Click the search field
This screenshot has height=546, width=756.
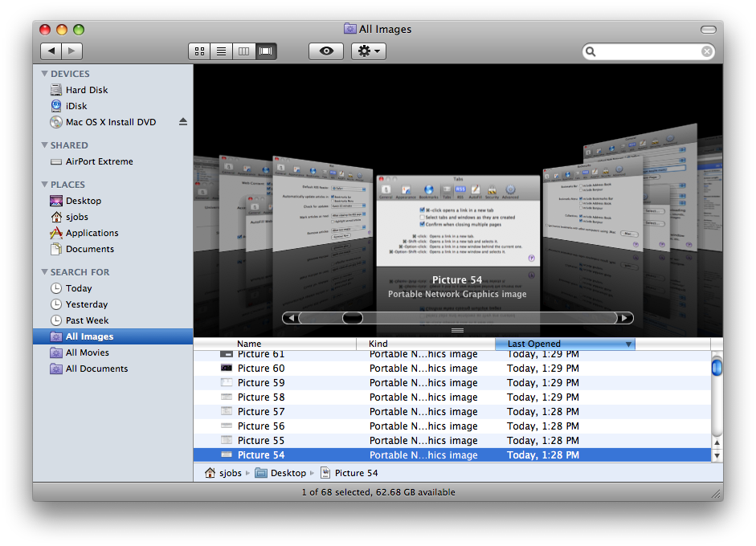pyautogui.click(x=648, y=51)
